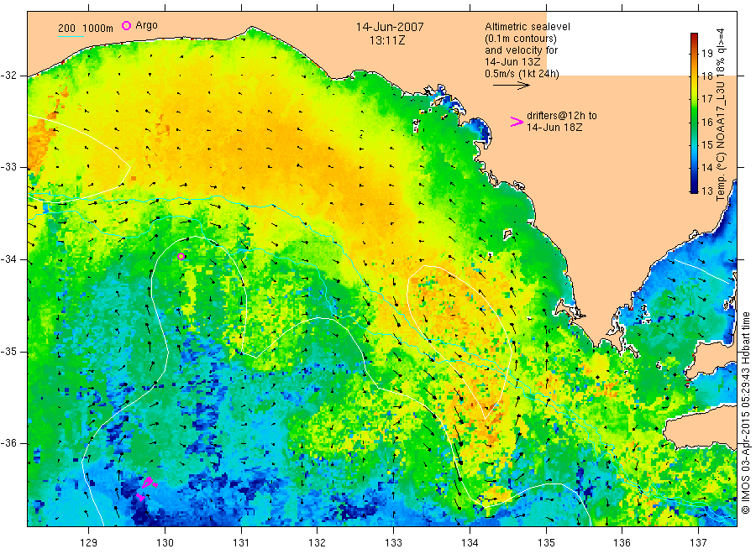This screenshot has width=756, height=554.
Task: Click the velocity scale arrow under 0.5m/s
Action: tap(511, 86)
